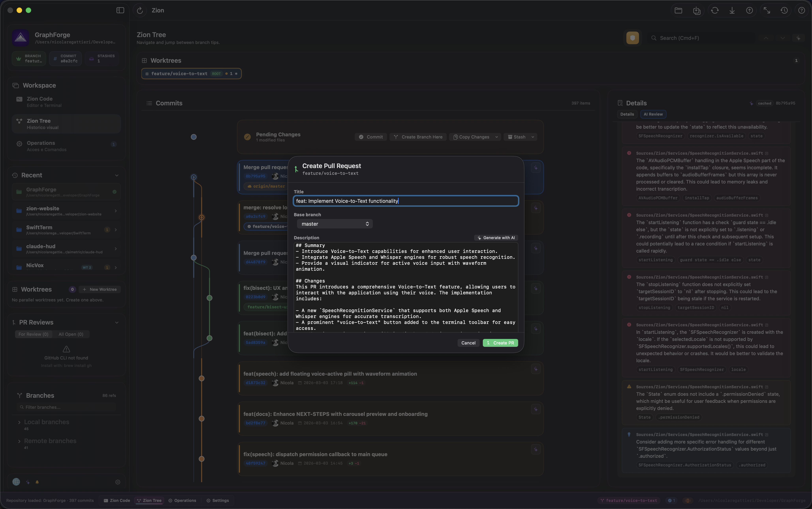Toggle fullscreen with the diagonal-arrows icon
The width and height of the screenshot is (812, 509).
[767, 10]
